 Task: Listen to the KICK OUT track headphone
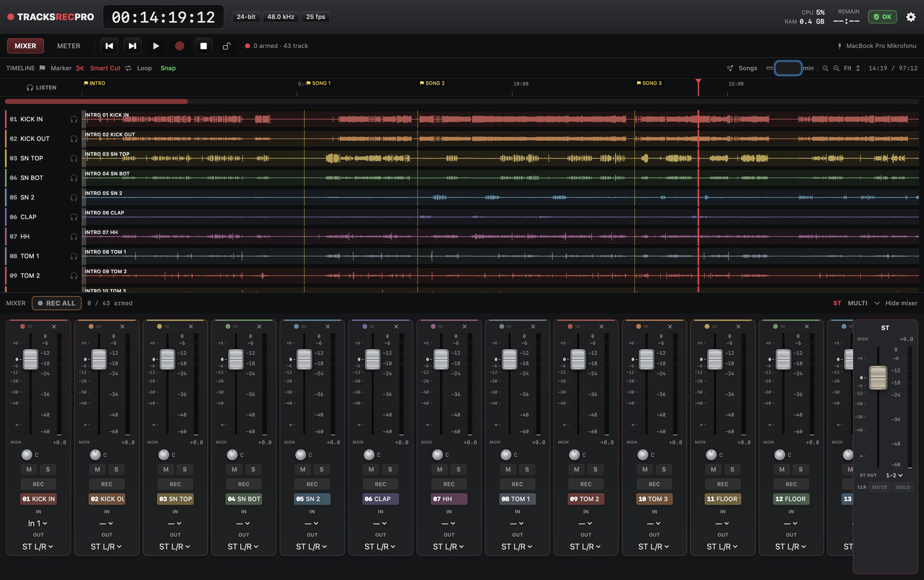tap(74, 139)
